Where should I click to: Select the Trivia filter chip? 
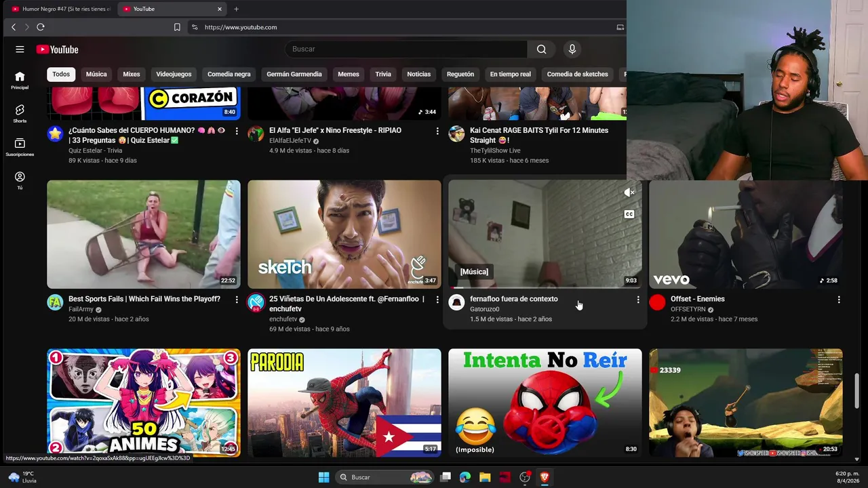pyautogui.click(x=383, y=74)
